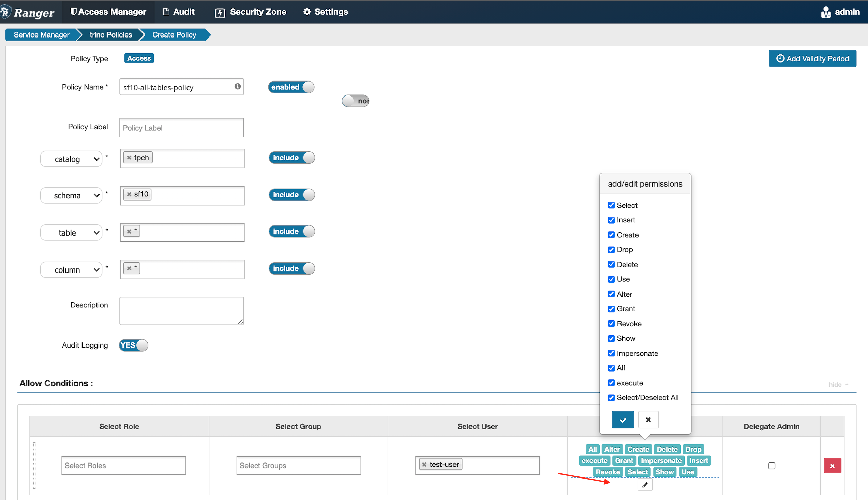Remove the tpch catalog tag

130,158
